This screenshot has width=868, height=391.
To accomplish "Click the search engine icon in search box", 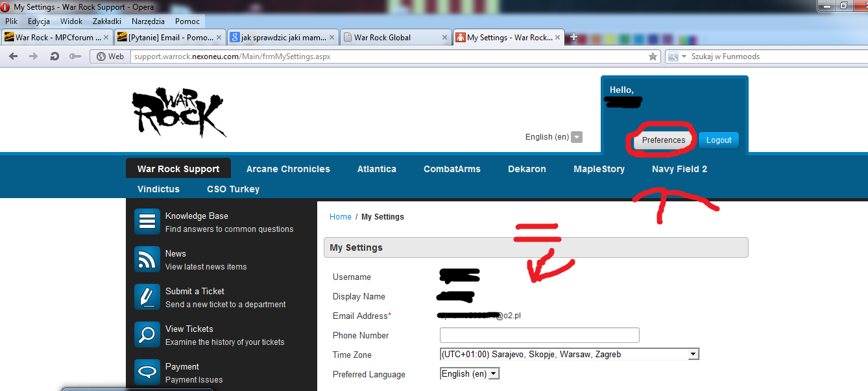I will tap(673, 57).
